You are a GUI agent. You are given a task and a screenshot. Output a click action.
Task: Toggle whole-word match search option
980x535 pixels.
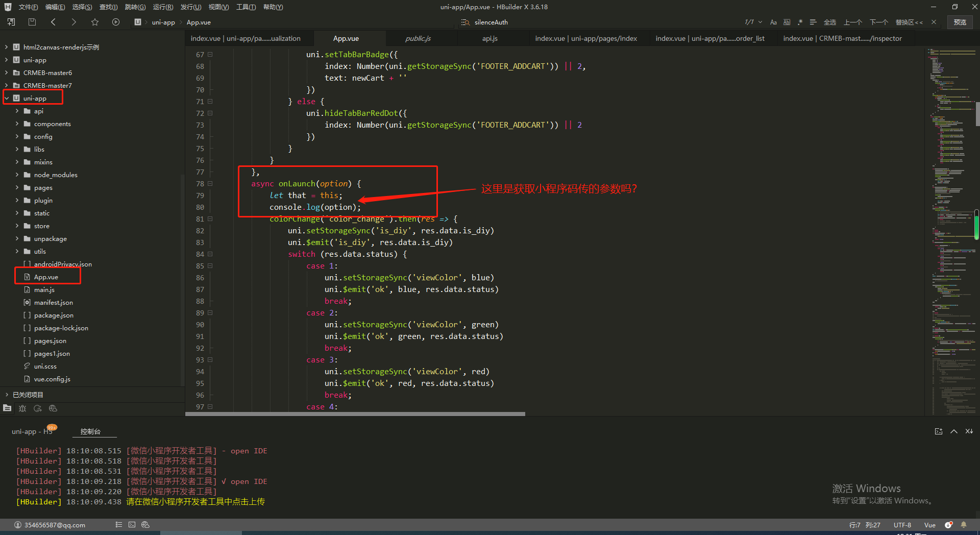click(x=787, y=22)
